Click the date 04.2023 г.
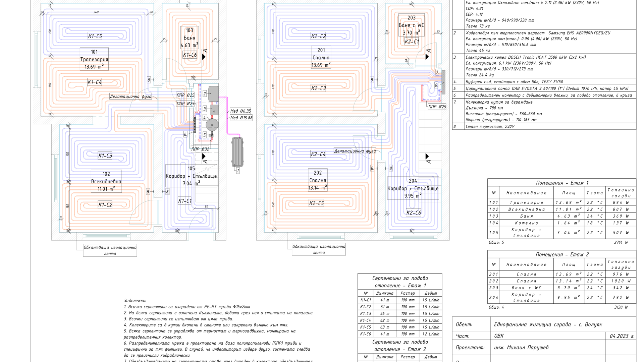Image resolution: width=644 pixels, height=362 pixels. [622, 336]
